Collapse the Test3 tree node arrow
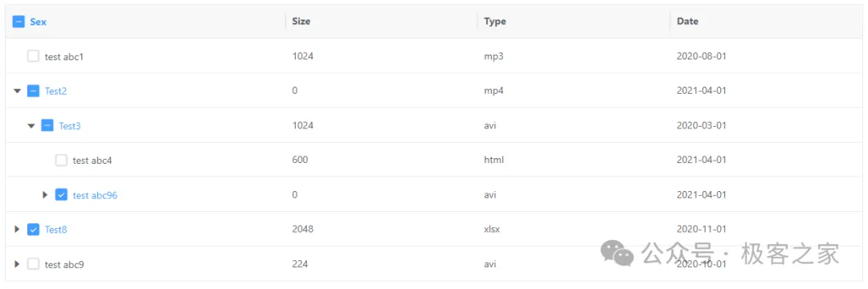 [x=31, y=126]
